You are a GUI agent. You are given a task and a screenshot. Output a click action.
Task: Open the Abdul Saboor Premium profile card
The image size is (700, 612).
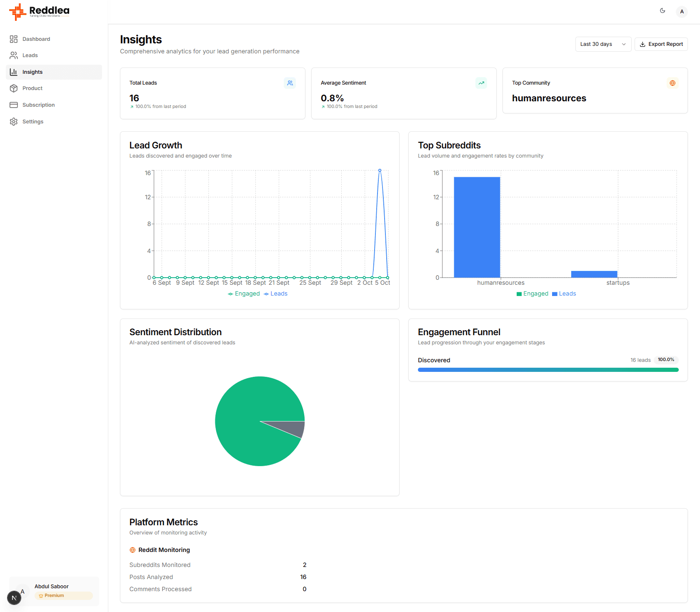coord(54,591)
